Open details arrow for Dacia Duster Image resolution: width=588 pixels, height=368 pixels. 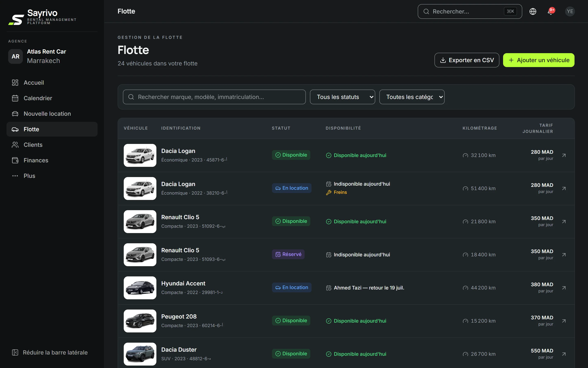click(x=564, y=354)
